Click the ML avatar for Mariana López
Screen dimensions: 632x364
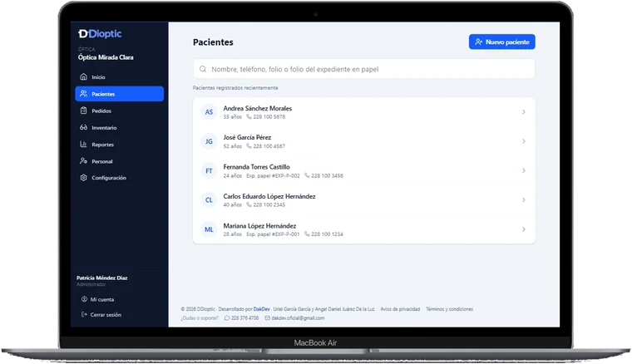pyautogui.click(x=209, y=229)
